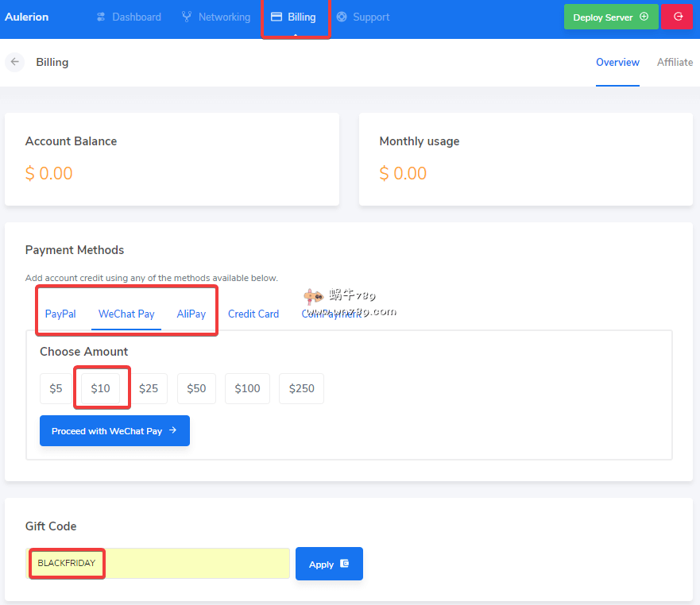Open the Billing nav item

point(293,17)
